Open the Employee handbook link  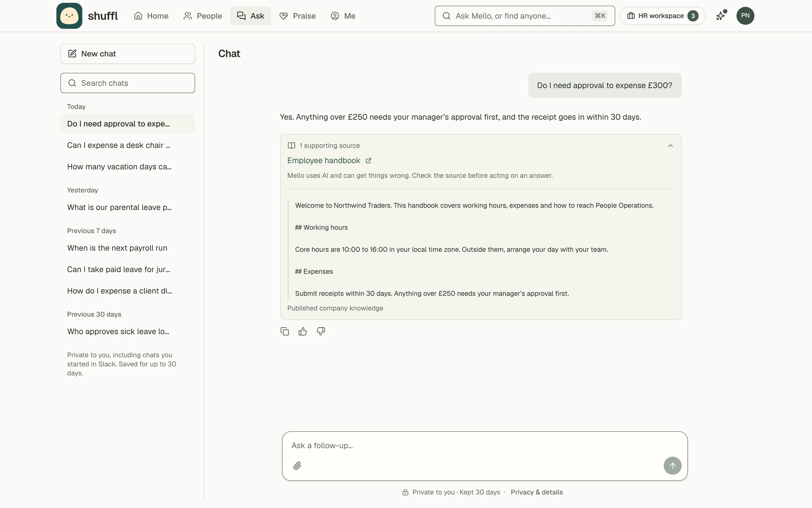(x=323, y=161)
